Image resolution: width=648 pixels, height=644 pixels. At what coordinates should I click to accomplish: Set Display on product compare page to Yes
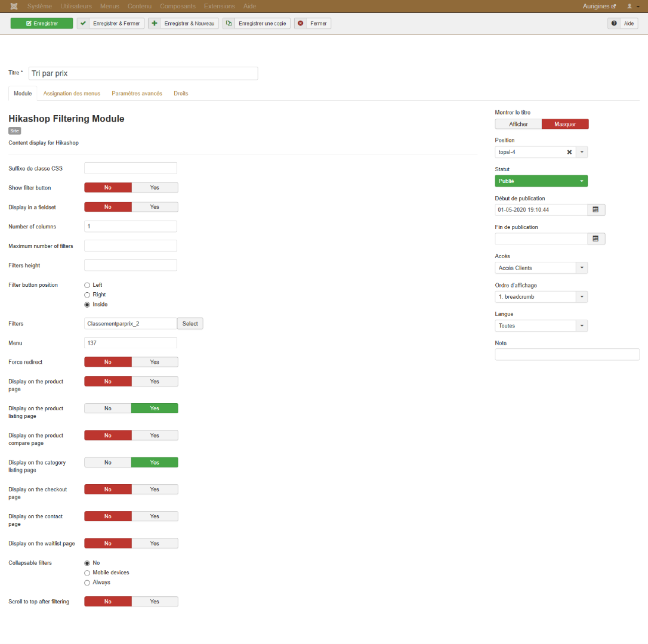[x=155, y=435]
